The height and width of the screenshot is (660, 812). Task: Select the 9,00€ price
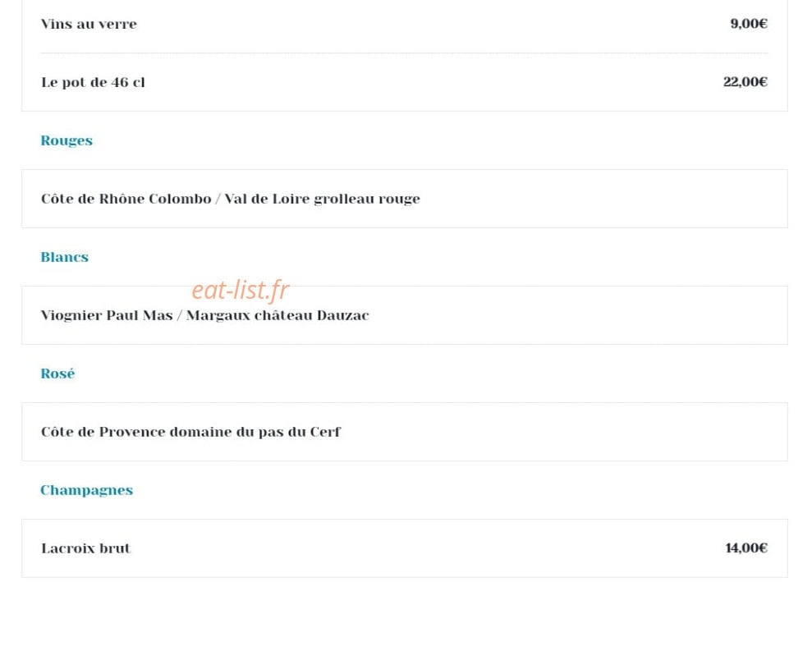point(749,23)
